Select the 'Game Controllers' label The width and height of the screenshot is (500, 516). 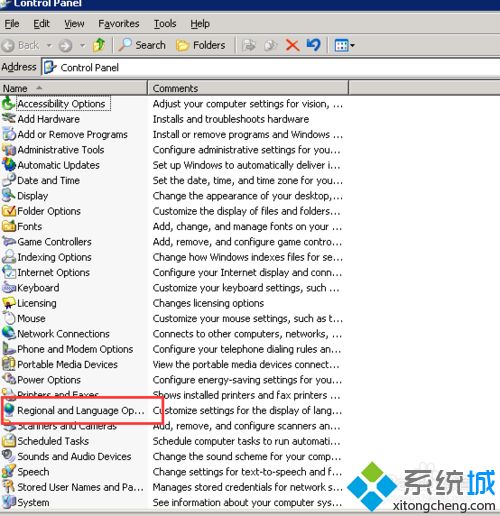click(54, 242)
